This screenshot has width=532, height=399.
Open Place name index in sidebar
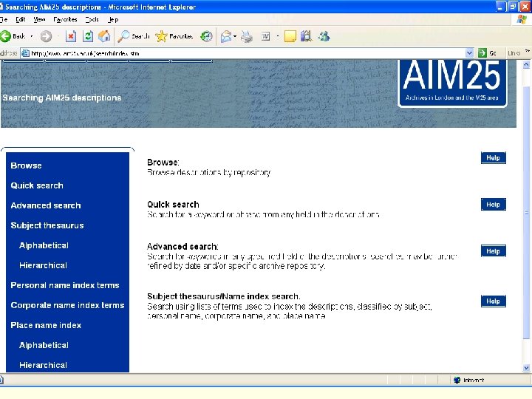coord(46,325)
